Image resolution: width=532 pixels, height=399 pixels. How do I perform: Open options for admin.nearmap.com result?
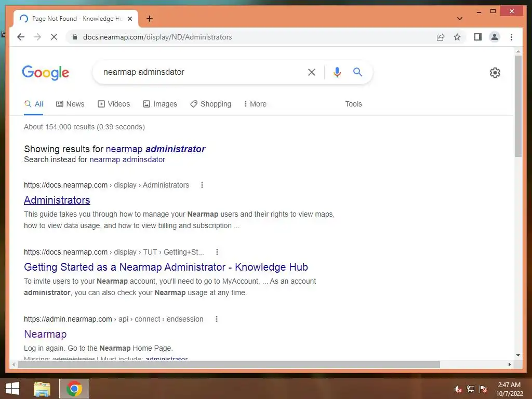[x=217, y=319]
